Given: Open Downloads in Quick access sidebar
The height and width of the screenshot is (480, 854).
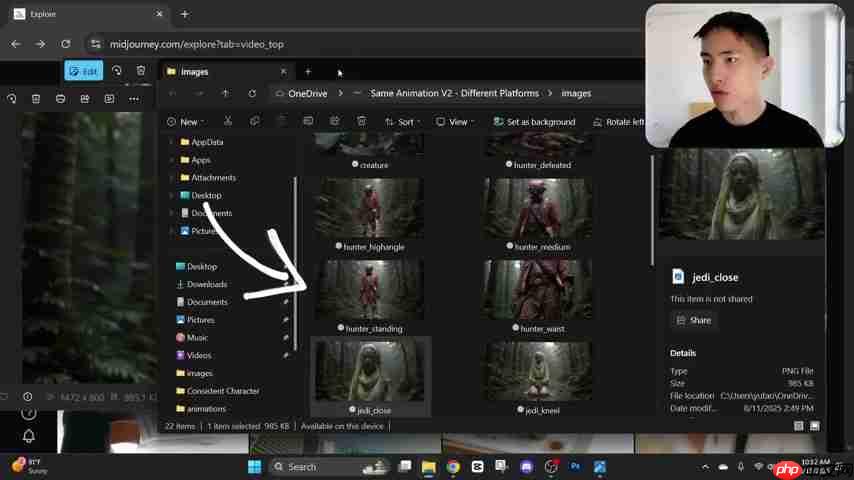Looking at the screenshot, I should (207, 284).
